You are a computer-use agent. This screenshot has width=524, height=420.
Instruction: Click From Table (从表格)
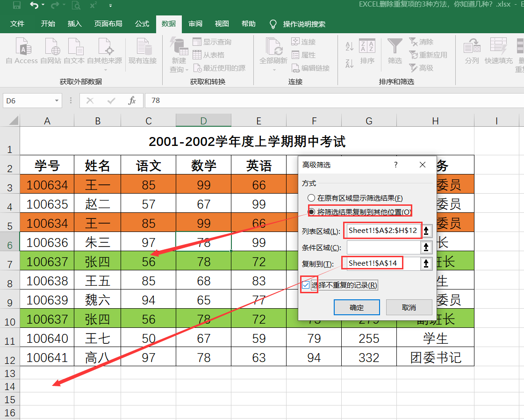pos(208,55)
